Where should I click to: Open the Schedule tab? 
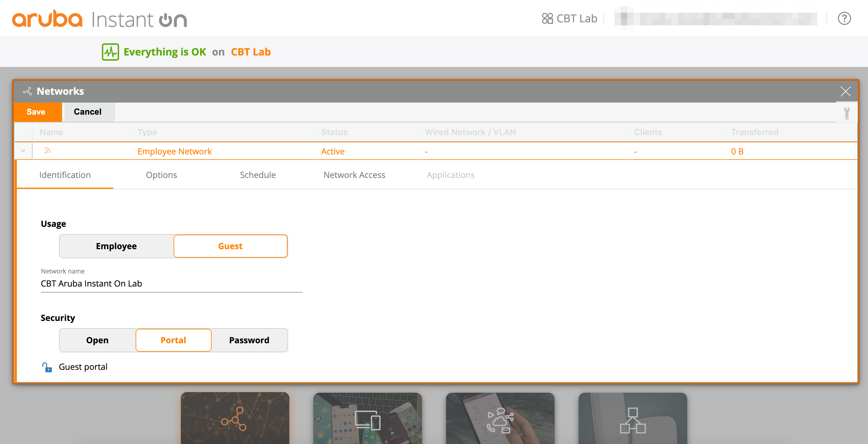258,175
